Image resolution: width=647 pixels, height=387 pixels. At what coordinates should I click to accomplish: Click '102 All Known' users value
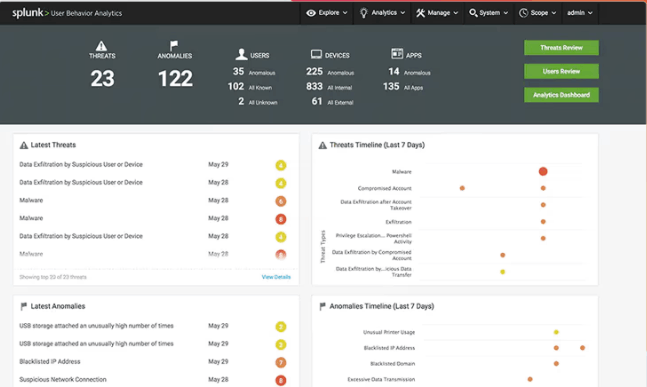tap(250, 87)
